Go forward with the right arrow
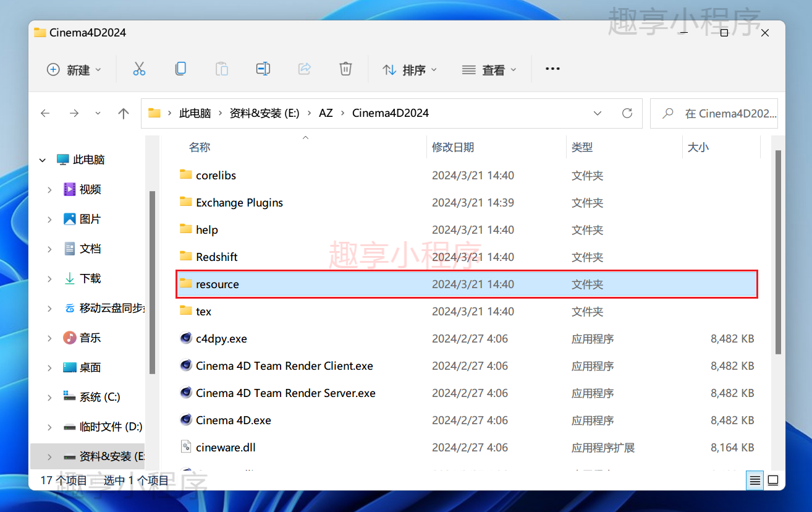812x512 pixels. (74, 113)
